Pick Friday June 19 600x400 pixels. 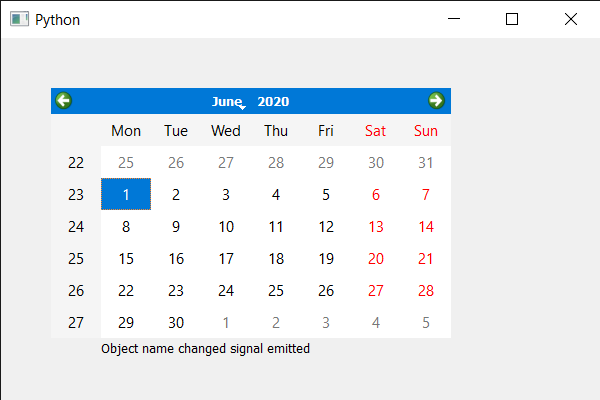(x=326, y=258)
